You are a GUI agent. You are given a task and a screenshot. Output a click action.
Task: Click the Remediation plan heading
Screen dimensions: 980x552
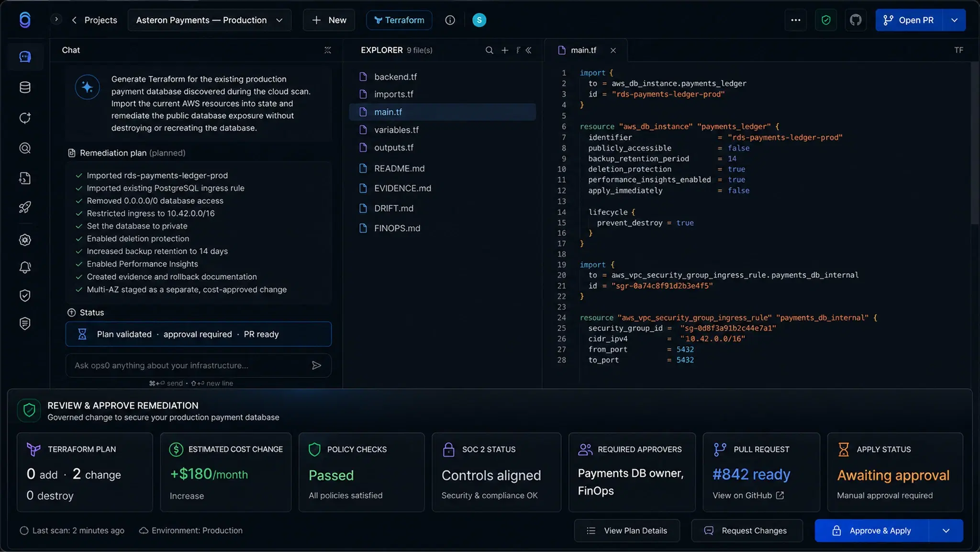[126, 153]
